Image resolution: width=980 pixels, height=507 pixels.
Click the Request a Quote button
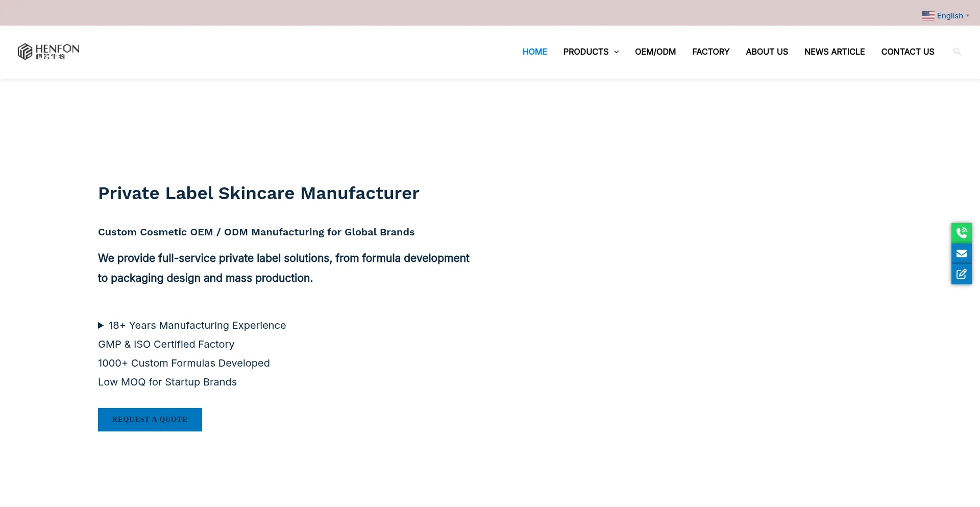(x=150, y=420)
